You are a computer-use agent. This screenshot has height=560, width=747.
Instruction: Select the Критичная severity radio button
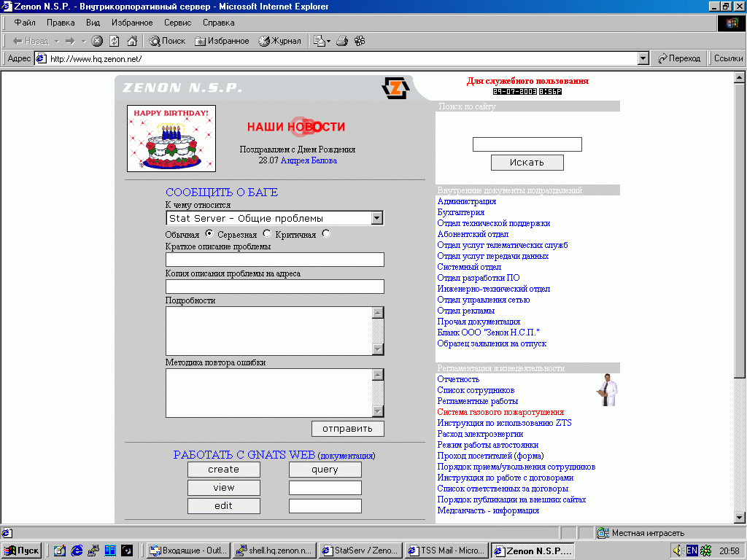click(326, 233)
